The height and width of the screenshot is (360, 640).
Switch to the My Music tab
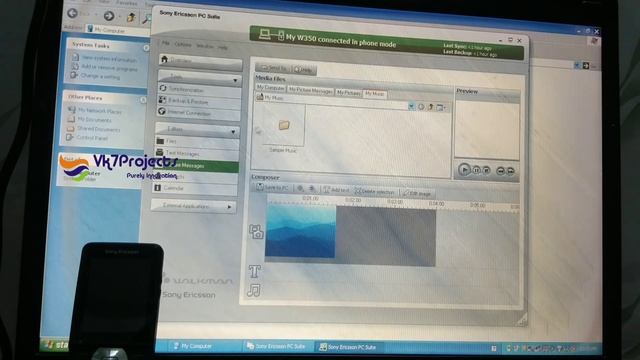(375, 94)
